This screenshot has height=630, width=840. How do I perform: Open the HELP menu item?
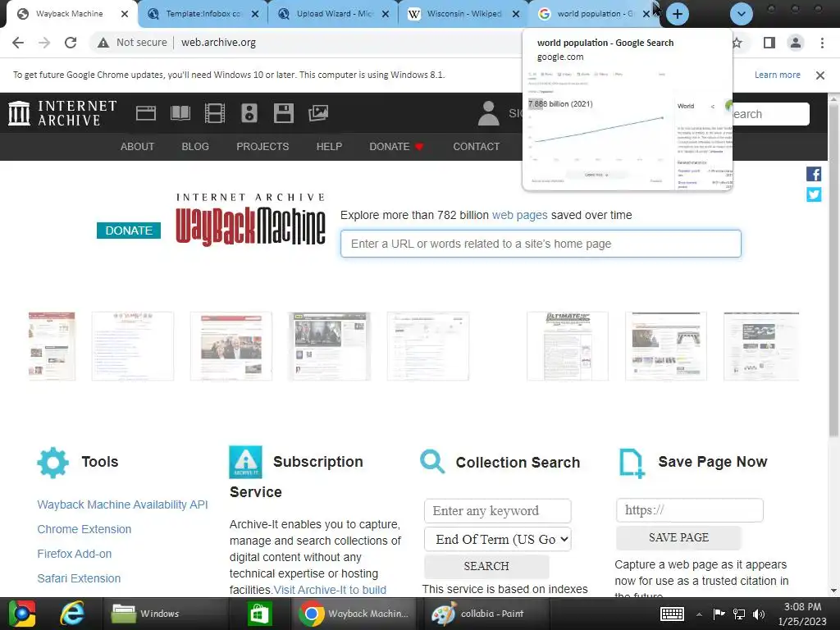tap(329, 146)
